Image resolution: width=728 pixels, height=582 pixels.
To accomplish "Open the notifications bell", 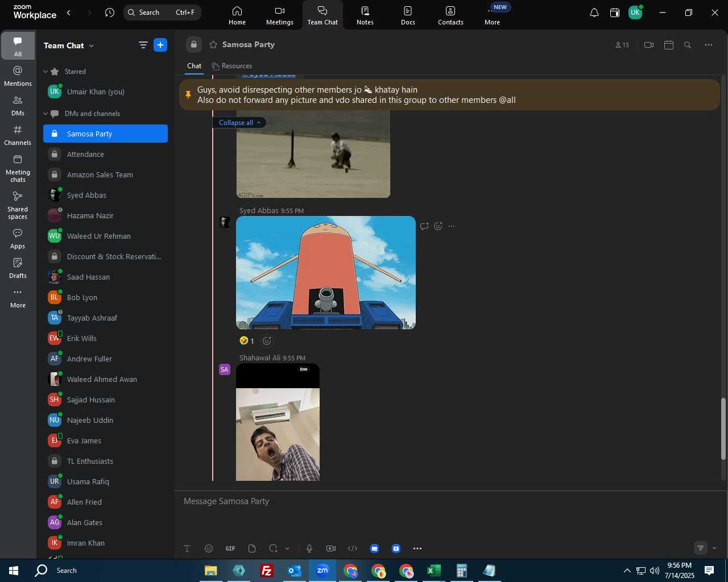I will coord(594,13).
